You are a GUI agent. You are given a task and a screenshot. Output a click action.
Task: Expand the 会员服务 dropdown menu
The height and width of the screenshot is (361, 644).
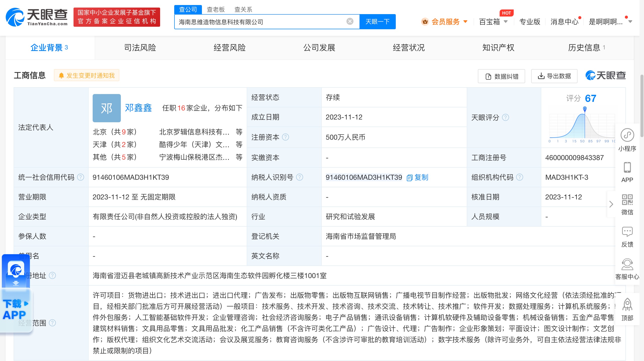[x=465, y=22]
